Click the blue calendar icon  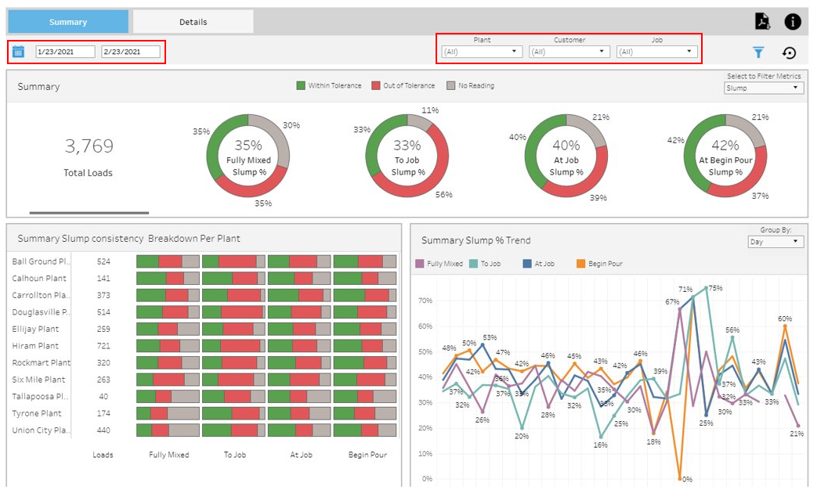[19, 52]
